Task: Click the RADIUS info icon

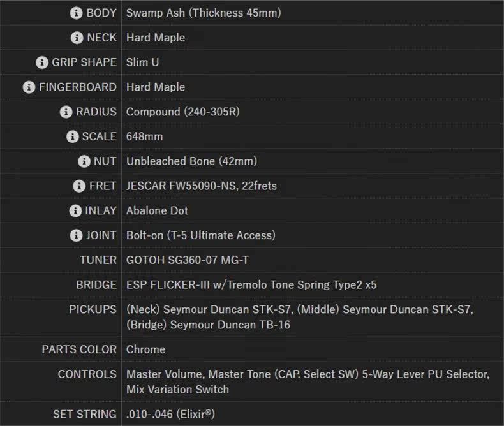Action: (66, 112)
